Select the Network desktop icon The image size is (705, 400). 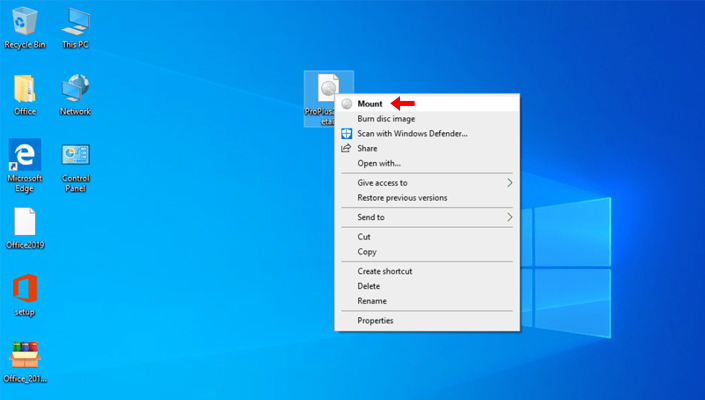[76, 89]
